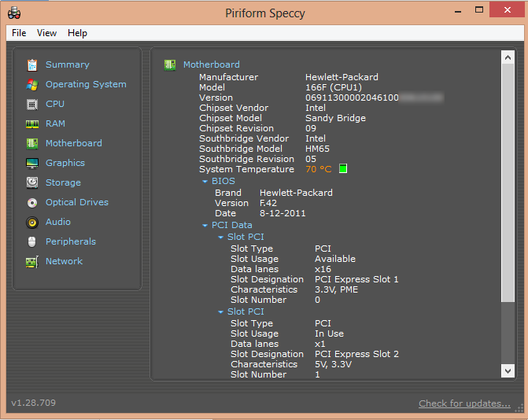The height and width of the screenshot is (420, 528).
Task: Click the Operating System Windows flag icon
Action: click(x=32, y=84)
